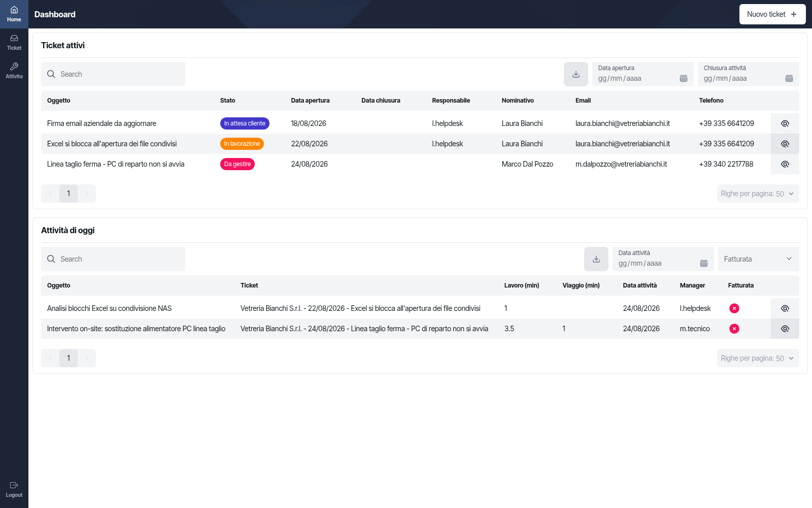812x508 pixels.
Task: Click the In lavorazione status badge
Action: [x=242, y=144]
